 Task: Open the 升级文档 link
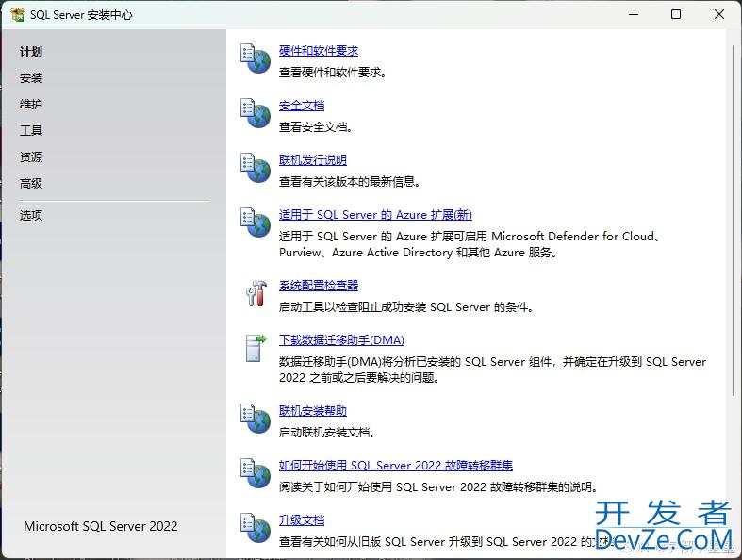(x=302, y=519)
